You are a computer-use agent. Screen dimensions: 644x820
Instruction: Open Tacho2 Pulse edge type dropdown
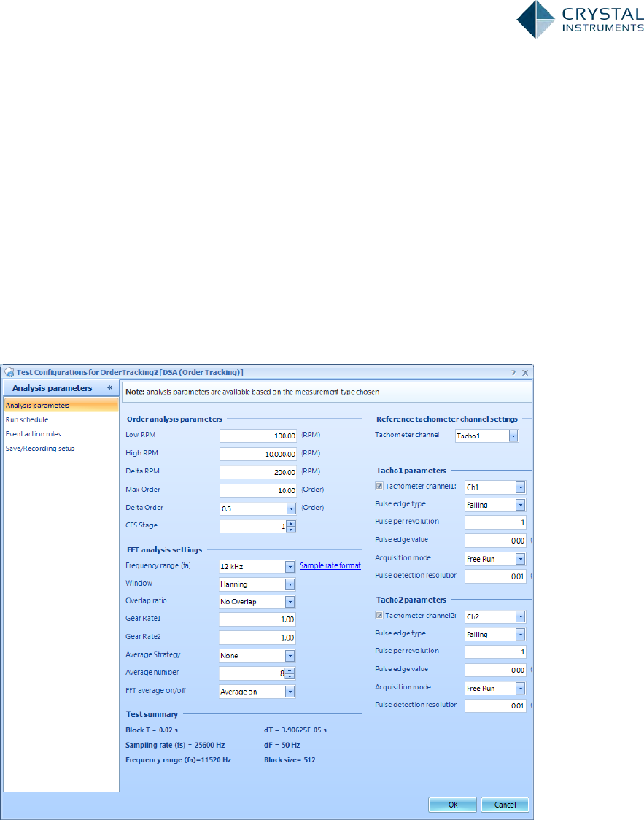click(x=520, y=635)
